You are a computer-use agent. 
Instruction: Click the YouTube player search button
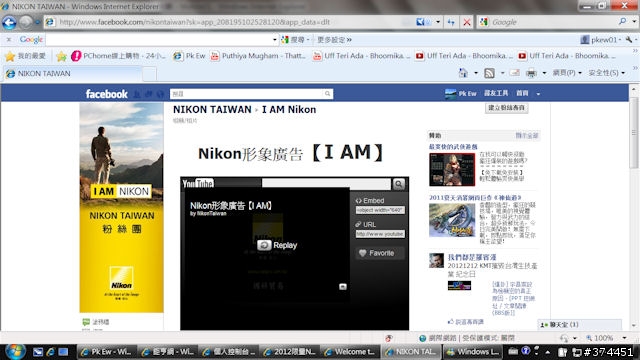(x=399, y=184)
